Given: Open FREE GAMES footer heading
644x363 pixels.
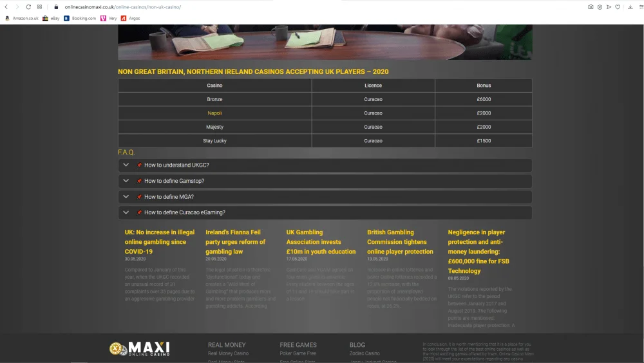Looking at the screenshot, I should click(298, 345).
